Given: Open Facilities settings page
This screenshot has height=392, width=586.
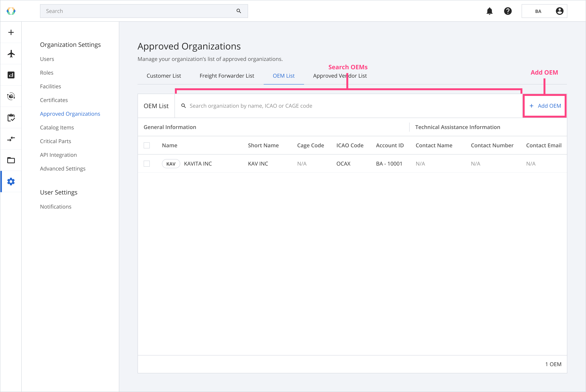Looking at the screenshot, I should click(x=50, y=87).
